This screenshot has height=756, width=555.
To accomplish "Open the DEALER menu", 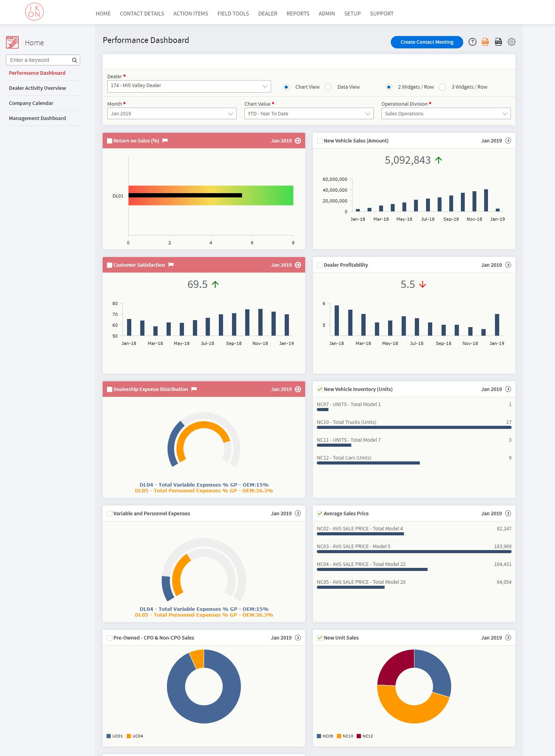I will point(268,14).
